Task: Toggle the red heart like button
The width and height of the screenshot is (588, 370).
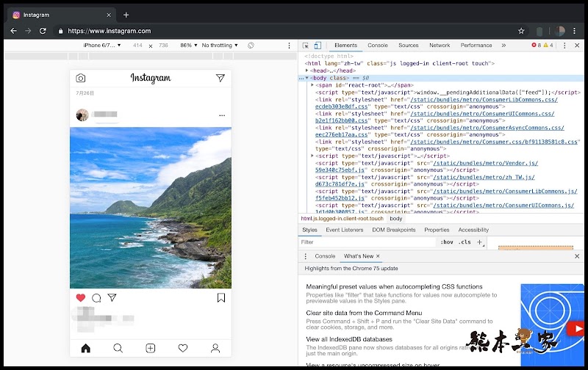Action: pos(81,298)
